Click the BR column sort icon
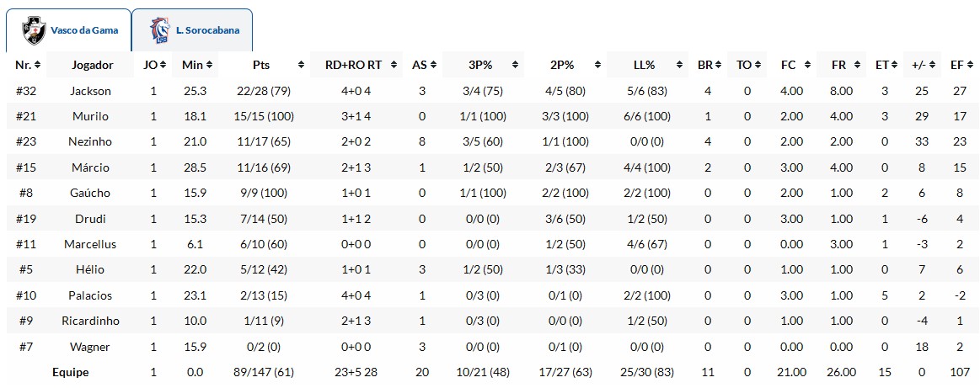 point(718,65)
